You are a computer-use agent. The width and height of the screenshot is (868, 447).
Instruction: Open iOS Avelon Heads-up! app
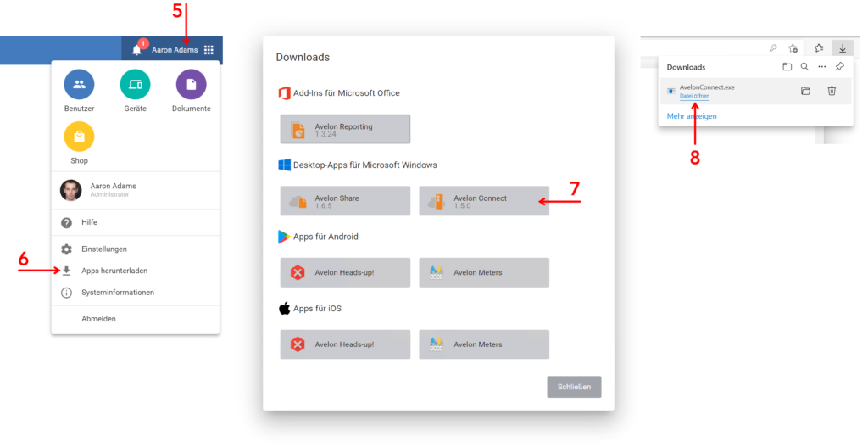pos(346,344)
